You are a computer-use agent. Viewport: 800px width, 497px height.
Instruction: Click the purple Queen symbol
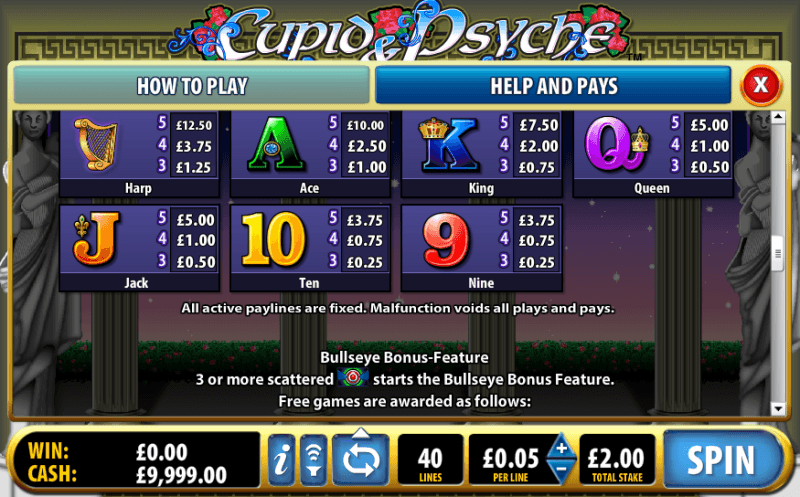(617, 144)
